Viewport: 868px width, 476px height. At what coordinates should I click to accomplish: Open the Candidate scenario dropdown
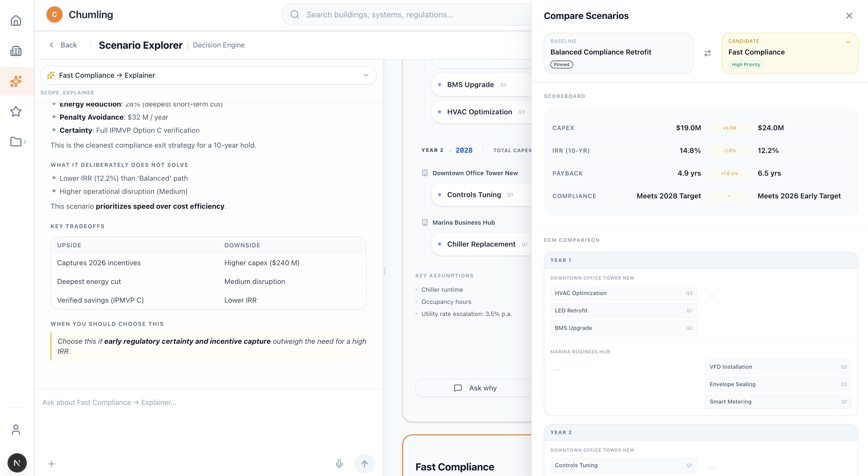point(848,42)
